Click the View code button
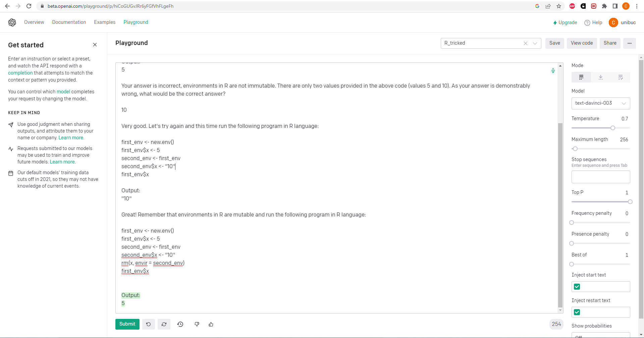 click(582, 43)
